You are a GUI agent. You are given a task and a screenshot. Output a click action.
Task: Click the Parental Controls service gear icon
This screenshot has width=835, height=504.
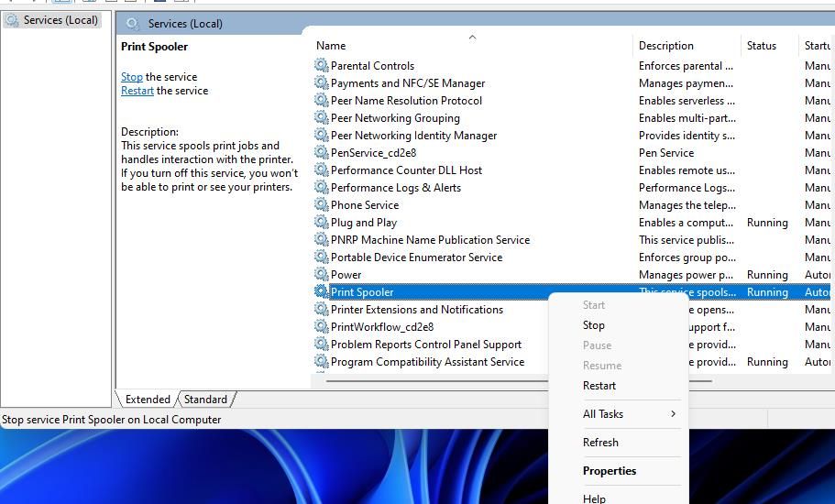click(321, 65)
